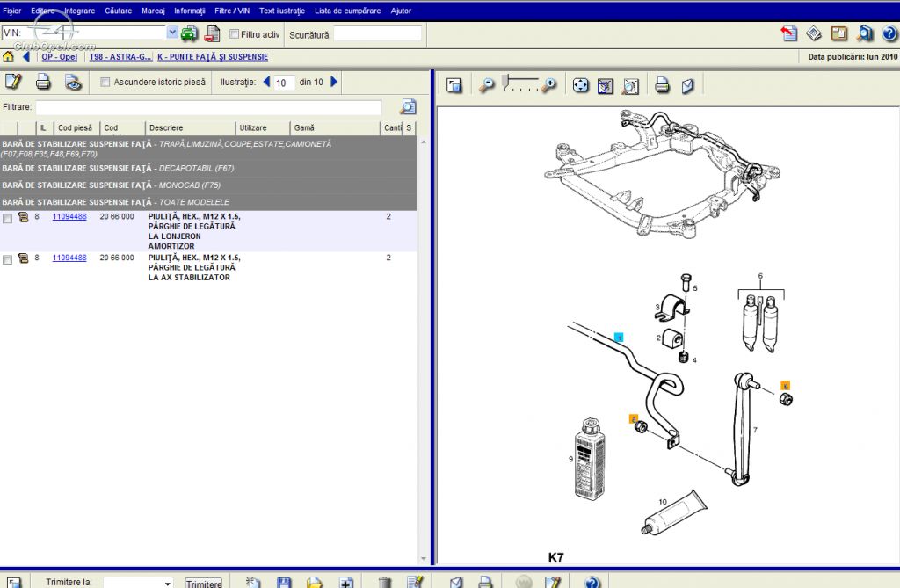Screen dimensions: 900x588
Task: Click the Home icon in the breadcrumb bar
Action: 8,56
